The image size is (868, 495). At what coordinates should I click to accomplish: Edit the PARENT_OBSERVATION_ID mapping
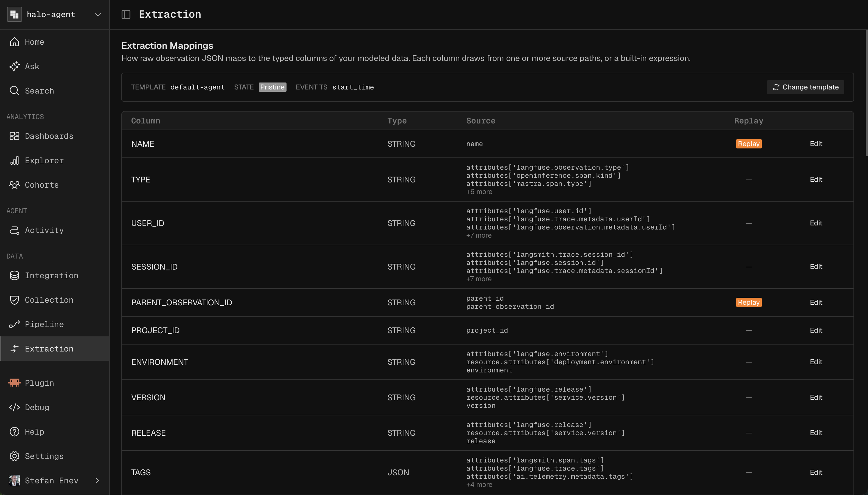click(x=816, y=302)
